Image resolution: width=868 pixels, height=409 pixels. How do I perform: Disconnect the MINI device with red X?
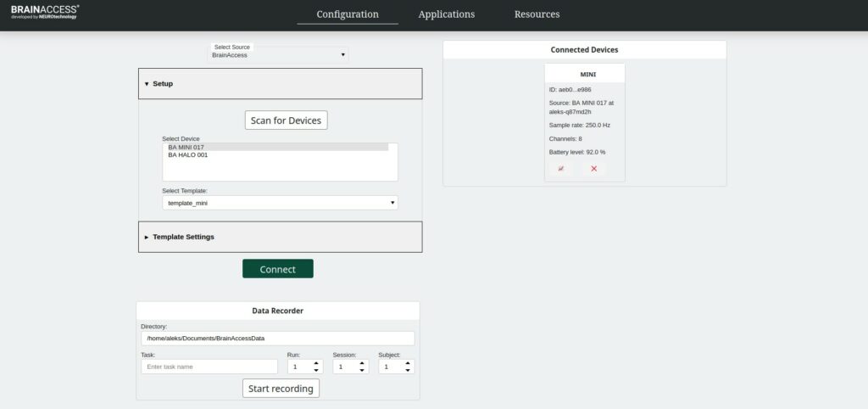tap(594, 169)
